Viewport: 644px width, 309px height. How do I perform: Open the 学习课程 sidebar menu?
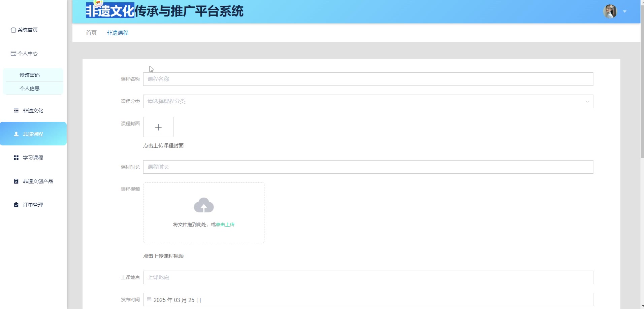[33, 158]
